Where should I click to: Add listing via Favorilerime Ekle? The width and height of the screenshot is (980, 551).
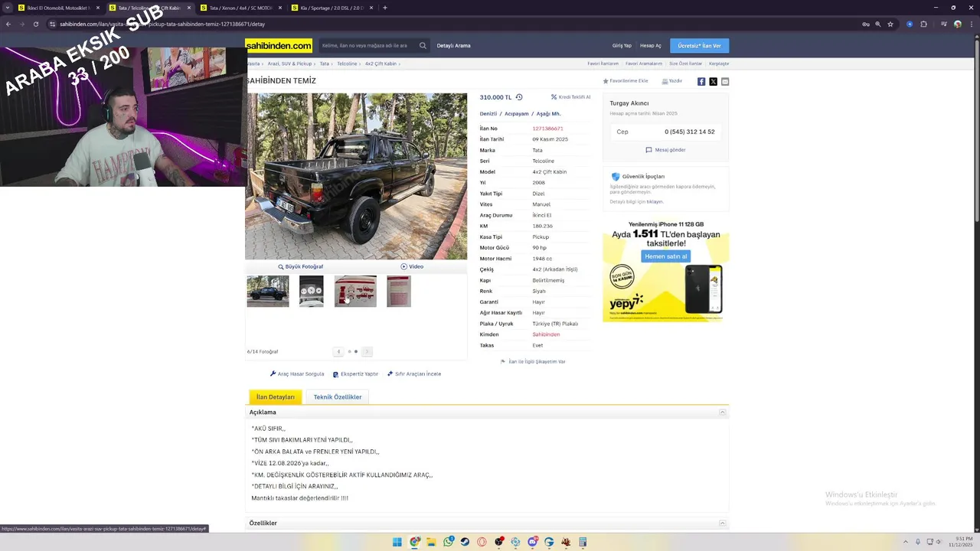pyautogui.click(x=626, y=81)
